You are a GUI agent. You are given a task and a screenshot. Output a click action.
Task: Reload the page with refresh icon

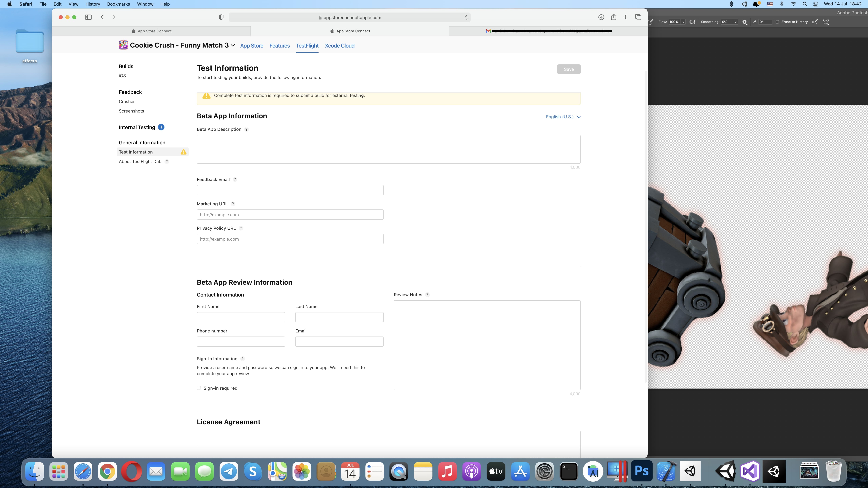point(466,17)
